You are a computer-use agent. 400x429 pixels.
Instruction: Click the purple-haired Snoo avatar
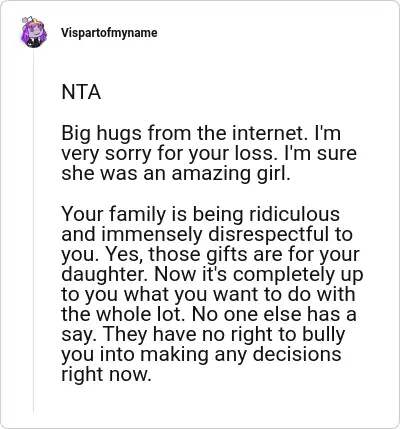(x=33, y=32)
